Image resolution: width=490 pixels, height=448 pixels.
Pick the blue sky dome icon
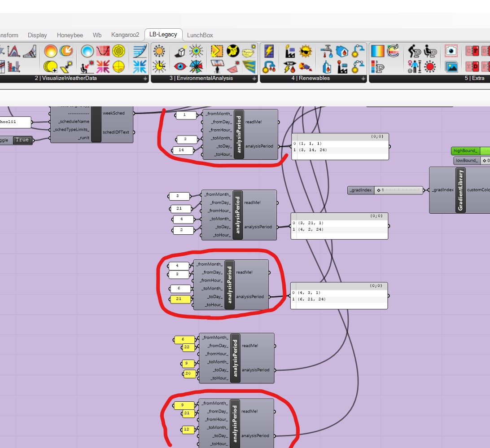pos(87,51)
